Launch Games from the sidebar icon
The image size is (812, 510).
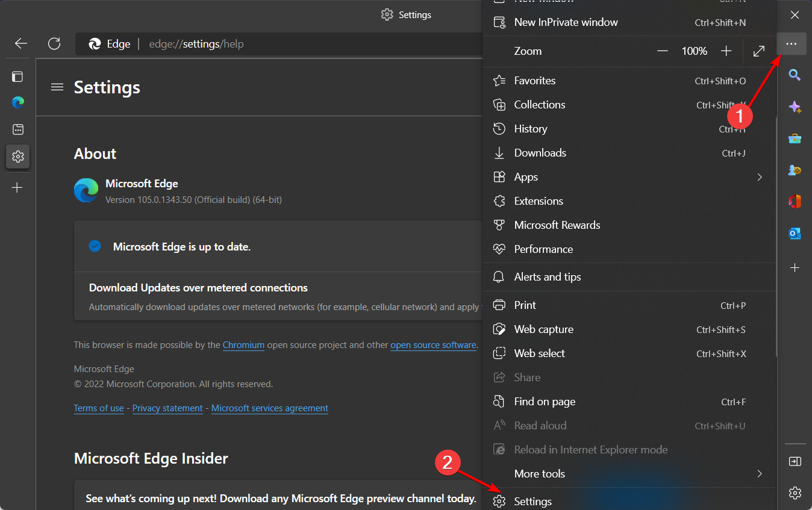click(x=795, y=170)
